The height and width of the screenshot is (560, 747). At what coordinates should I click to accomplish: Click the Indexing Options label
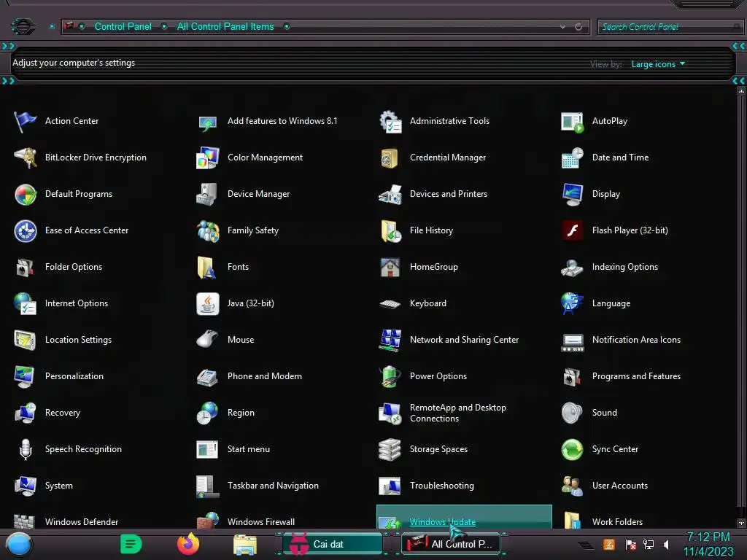tap(624, 267)
